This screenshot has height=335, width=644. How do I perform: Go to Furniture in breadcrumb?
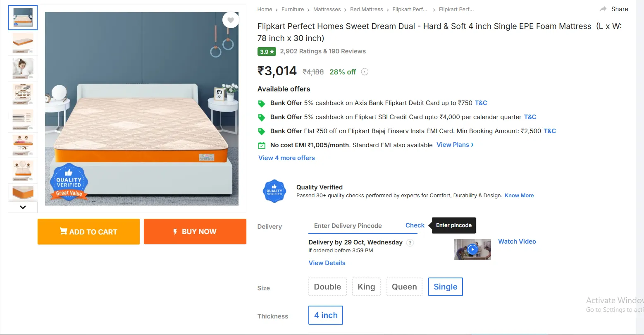[x=293, y=9]
